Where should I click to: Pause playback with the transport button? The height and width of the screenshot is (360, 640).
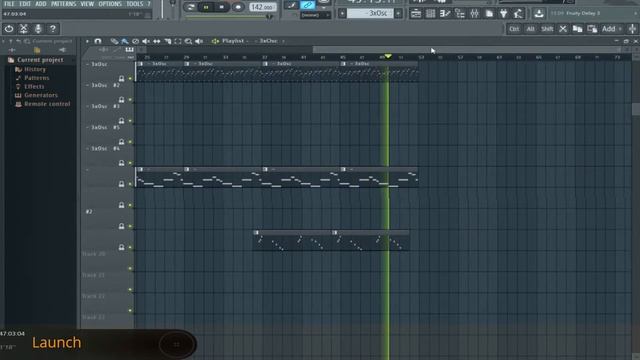206,7
